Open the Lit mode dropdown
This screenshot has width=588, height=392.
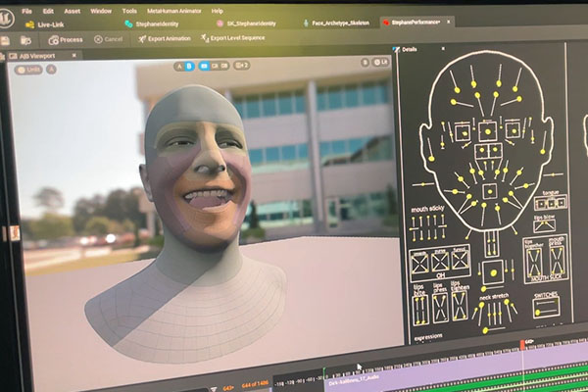point(380,63)
